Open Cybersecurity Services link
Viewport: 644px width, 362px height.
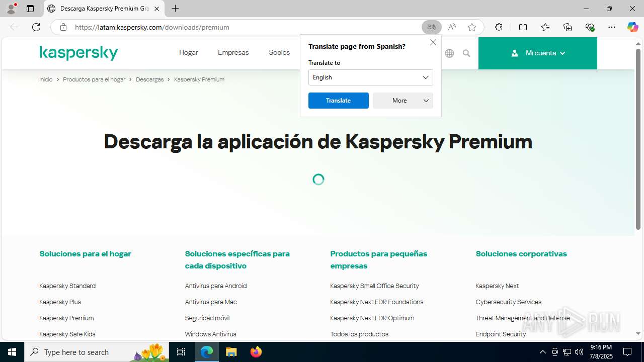[509, 302]
